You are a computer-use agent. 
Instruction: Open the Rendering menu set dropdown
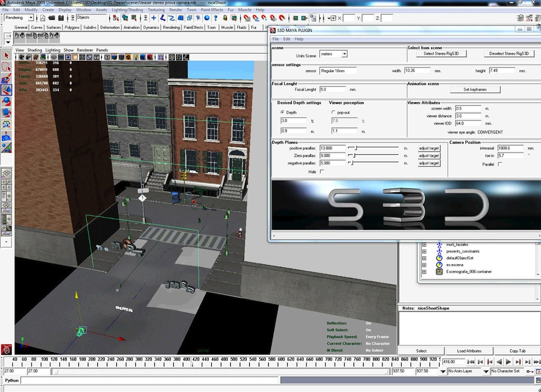(31, 17)
